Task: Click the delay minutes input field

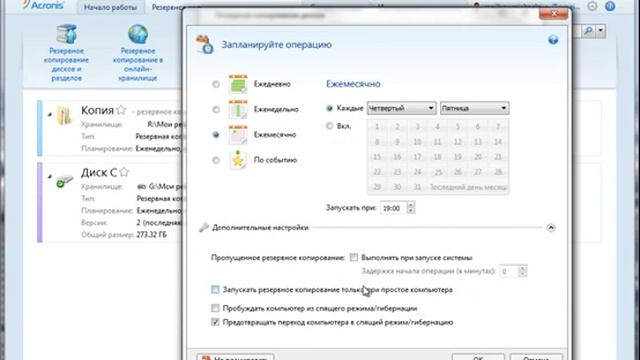Action: [x=509, y=271]
